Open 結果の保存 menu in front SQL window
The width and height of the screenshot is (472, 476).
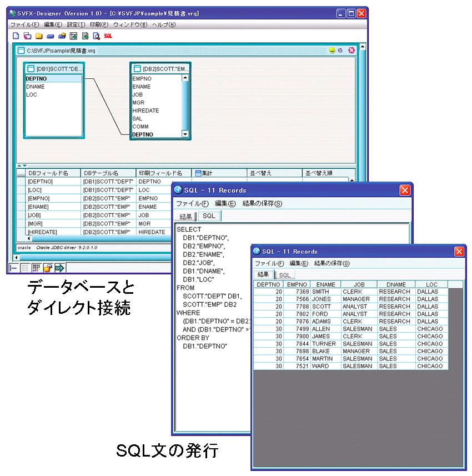tap(332, 263)
